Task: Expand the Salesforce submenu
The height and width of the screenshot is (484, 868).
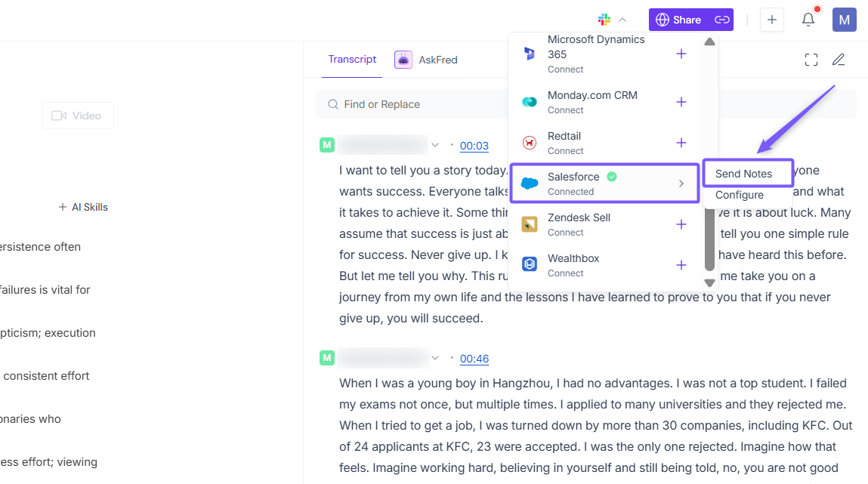Action: tap(681, 183)
